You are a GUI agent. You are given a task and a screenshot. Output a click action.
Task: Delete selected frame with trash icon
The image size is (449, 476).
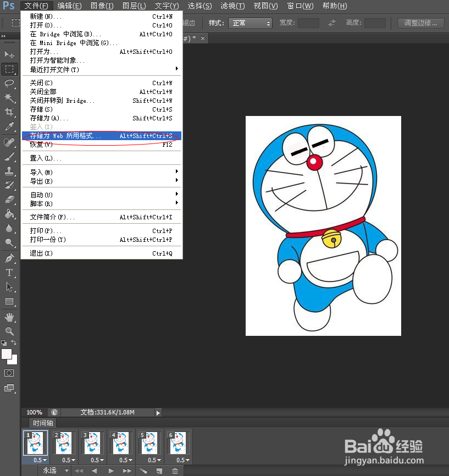click(175, 471)
